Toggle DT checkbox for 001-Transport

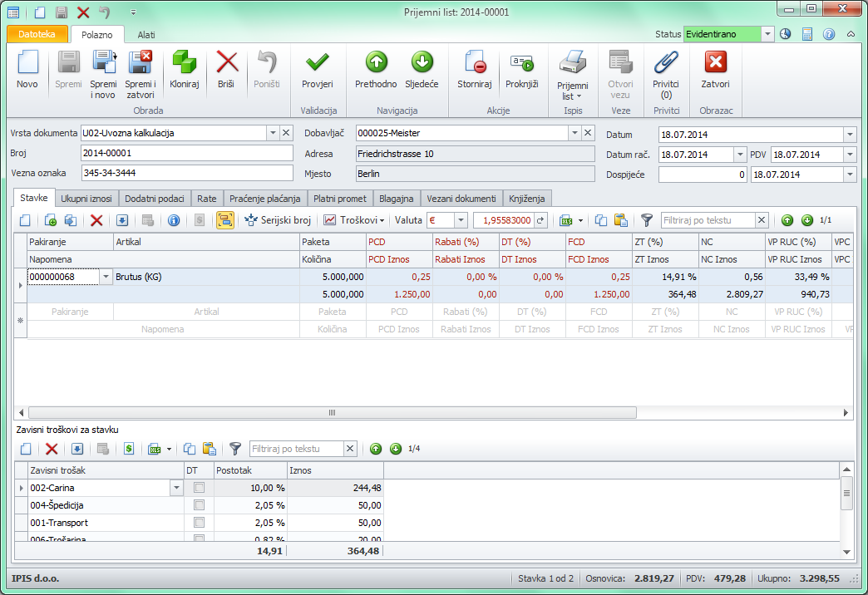[x=199, y=523]
